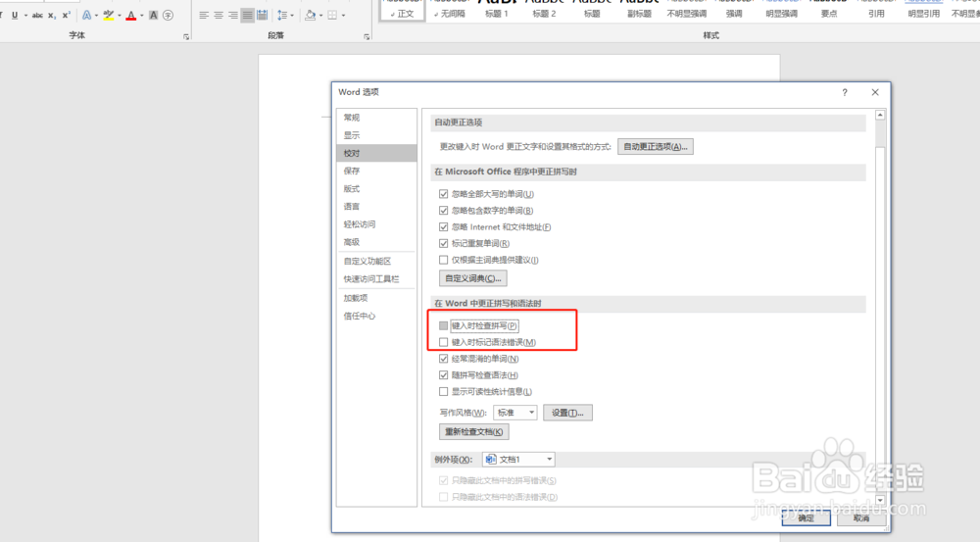The height and width of the screenshot is (542, 980).
Task: Expand the highlight color dropdown arrow
Action: [119, 15]
